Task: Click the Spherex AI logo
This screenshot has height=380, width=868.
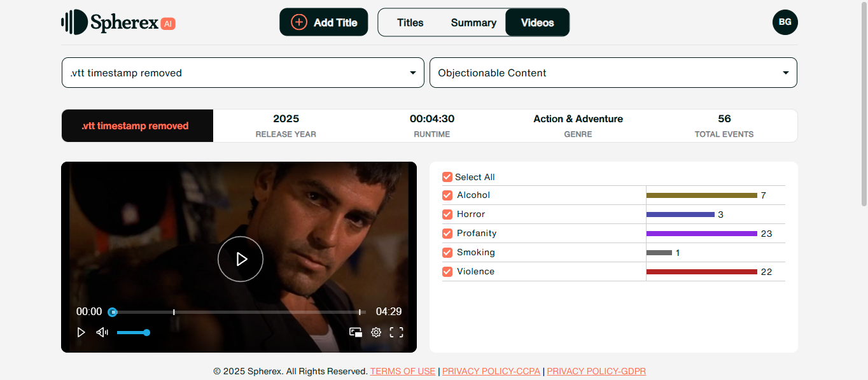Action: [118, 22]
